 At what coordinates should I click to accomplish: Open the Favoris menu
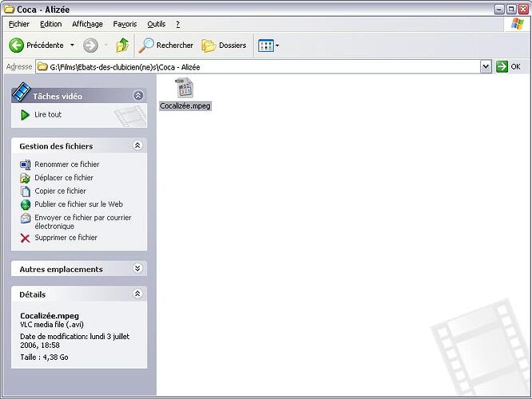[x=125, y=25]
